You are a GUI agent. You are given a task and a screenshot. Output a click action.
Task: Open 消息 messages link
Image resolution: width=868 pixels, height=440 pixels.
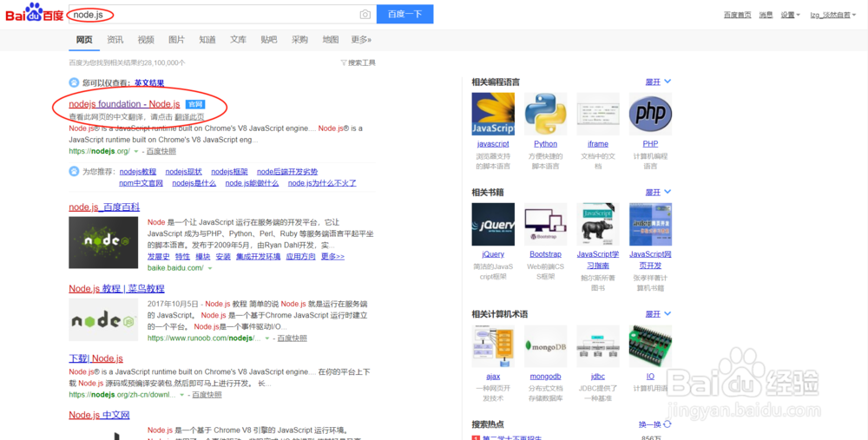pyautogui.click(x=766, y=15)
